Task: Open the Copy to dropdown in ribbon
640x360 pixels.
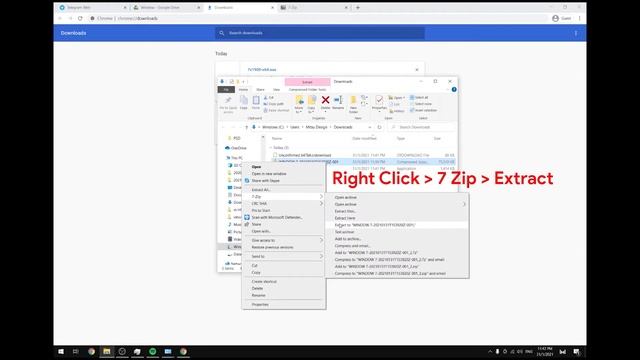Action: [311, 110]
